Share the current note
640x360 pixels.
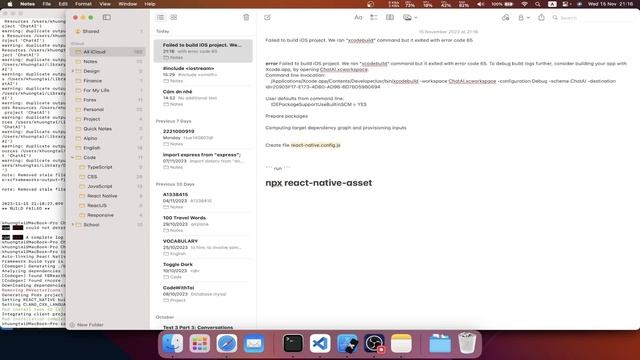541,18
